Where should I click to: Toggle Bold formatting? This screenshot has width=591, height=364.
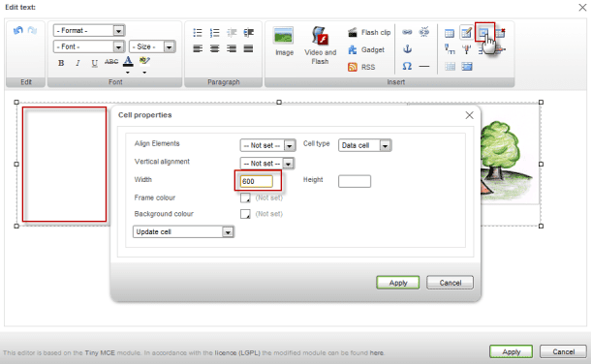coord(61,63)
